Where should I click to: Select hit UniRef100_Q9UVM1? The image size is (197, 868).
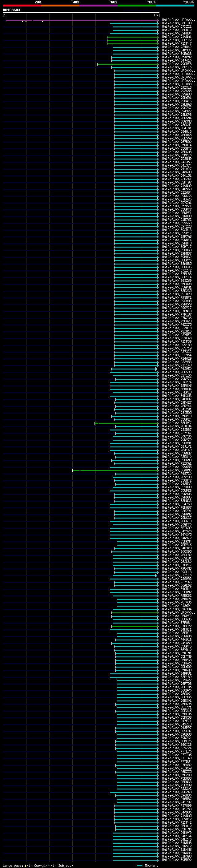tap(177, 443)
